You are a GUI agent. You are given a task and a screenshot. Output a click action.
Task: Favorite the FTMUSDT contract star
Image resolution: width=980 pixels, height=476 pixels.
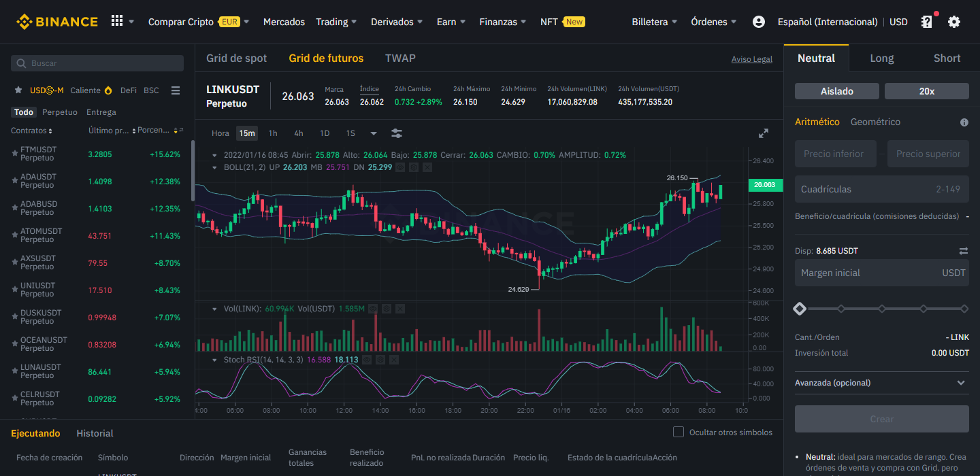point(15,154)
